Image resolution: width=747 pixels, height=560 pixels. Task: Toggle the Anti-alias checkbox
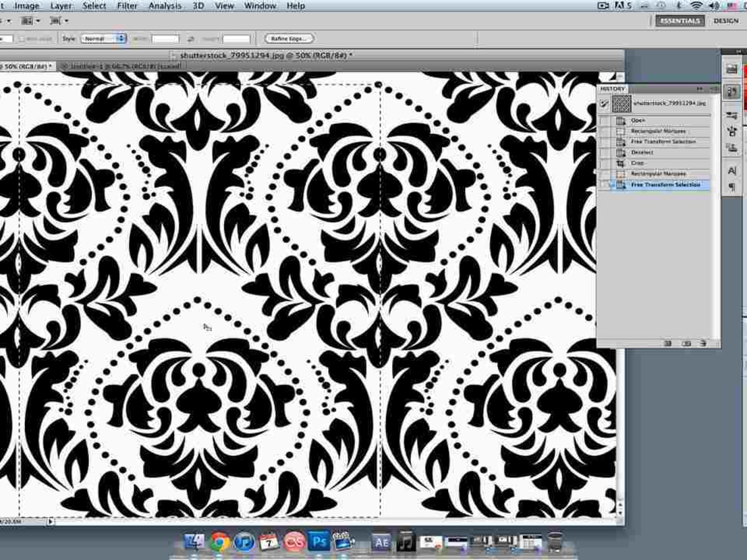pos(23,39)
